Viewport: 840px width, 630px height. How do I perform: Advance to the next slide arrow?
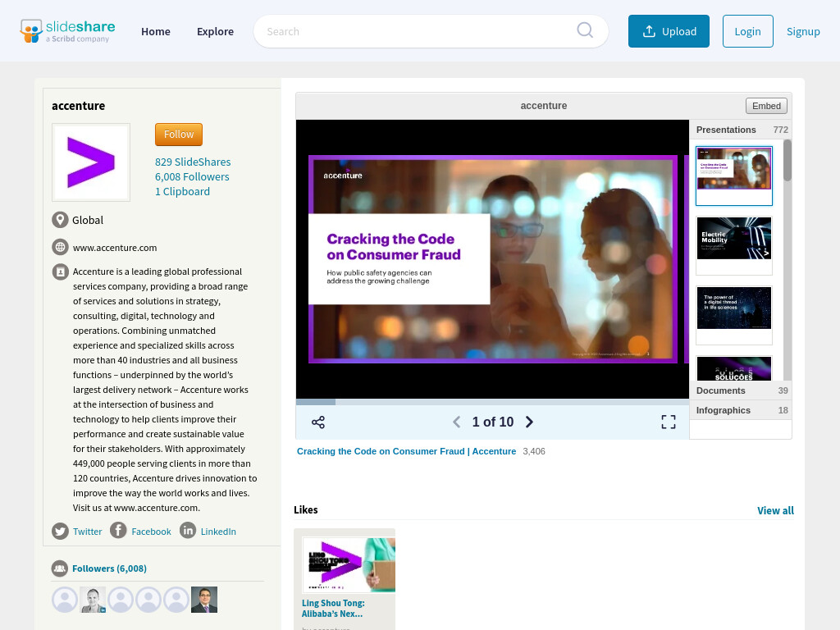(x=529, y=422)
